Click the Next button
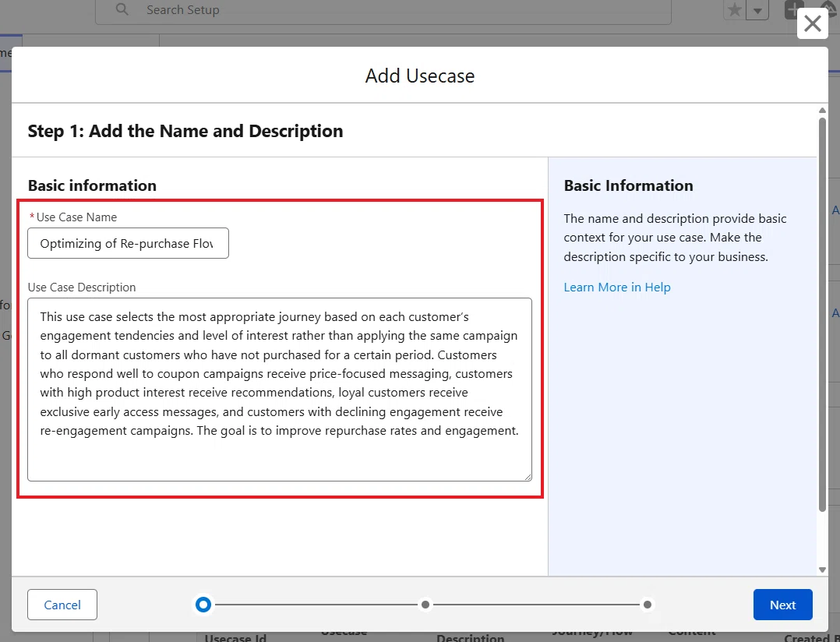 click(782, 605)
